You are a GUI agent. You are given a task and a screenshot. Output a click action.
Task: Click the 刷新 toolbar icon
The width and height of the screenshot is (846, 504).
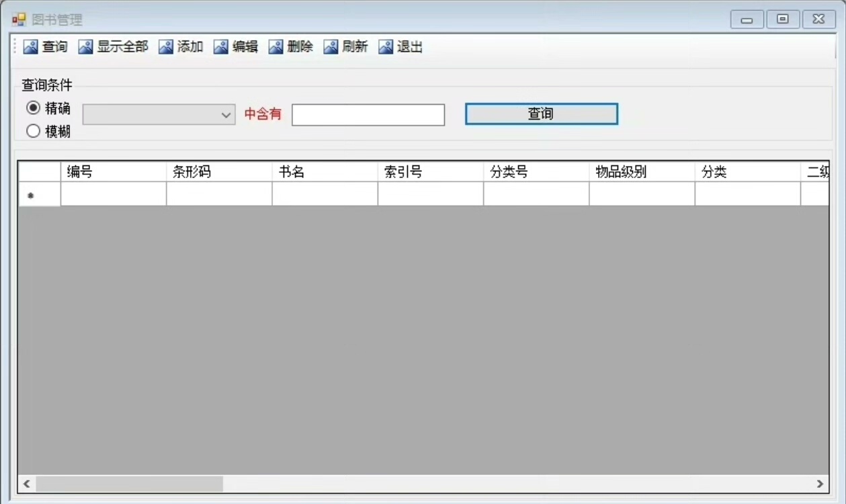(x=331, y=47)
